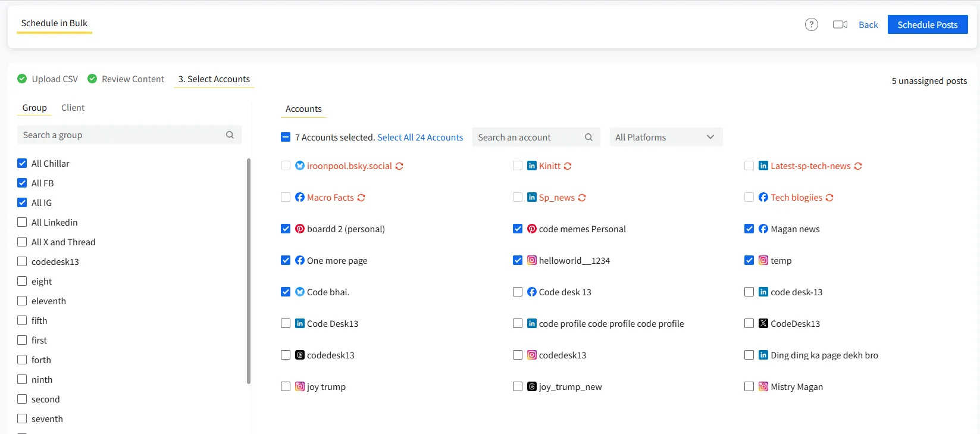Select the Accounts tab

pyautogui.click(x=303, y=109)
